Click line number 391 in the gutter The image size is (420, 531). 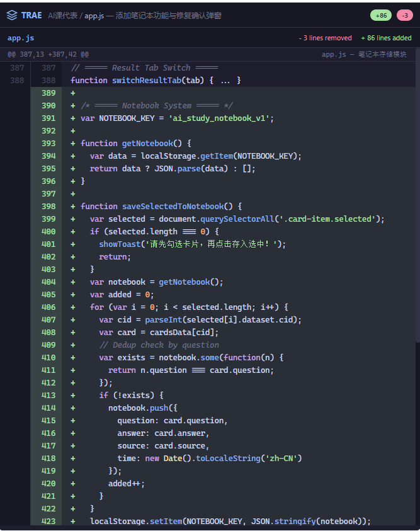(48, 118)
